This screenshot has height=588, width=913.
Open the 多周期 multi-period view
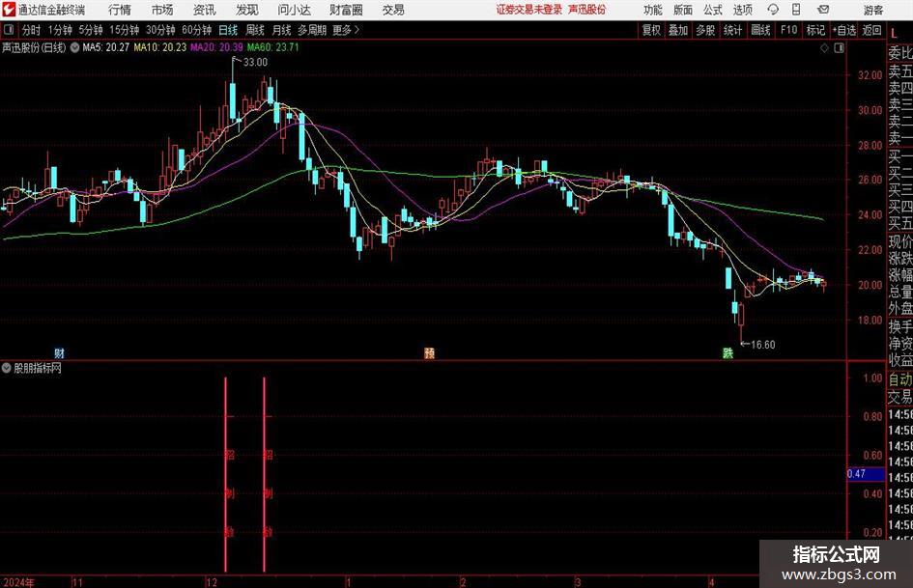coord(312,30)
